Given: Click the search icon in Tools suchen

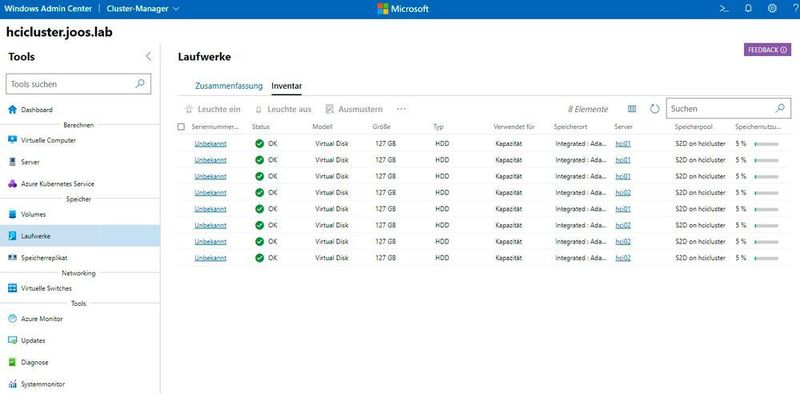Looking at the screenshot, I should point(140,84).
